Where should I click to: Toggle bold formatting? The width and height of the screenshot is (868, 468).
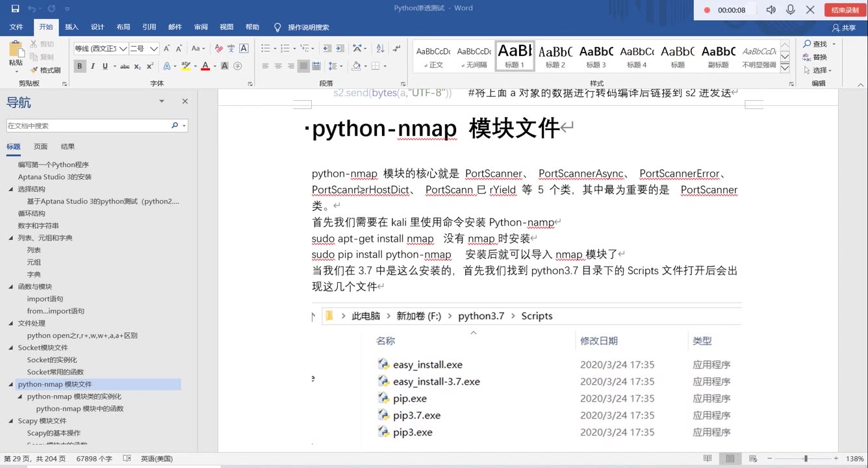(x=80, y=66)
